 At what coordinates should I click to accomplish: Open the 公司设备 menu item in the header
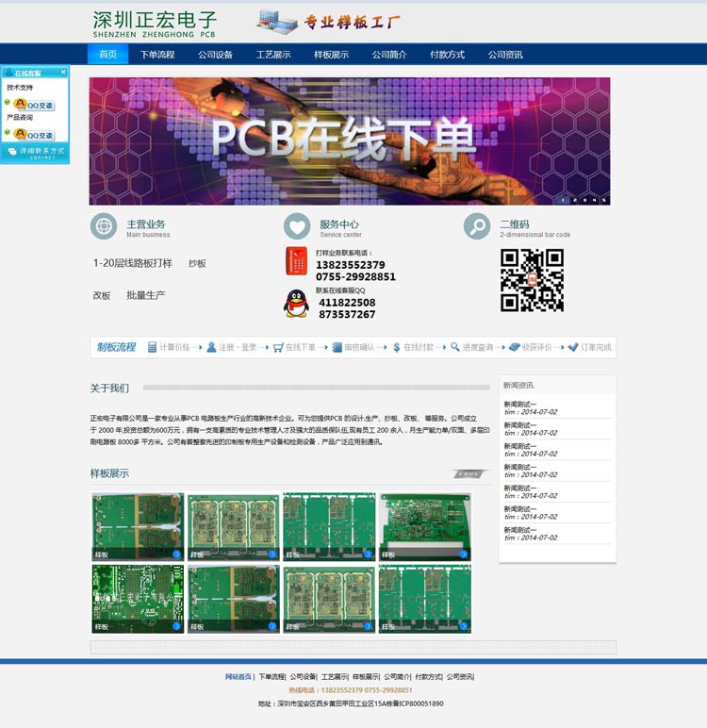click(x=215, y=55)
